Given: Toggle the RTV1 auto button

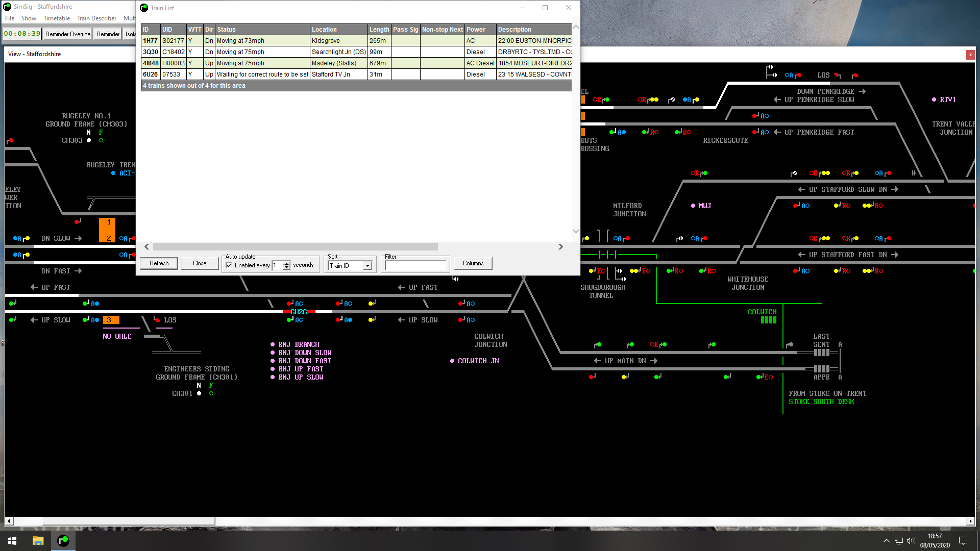Looking at the screenshot, I should [x=934, y=99].
